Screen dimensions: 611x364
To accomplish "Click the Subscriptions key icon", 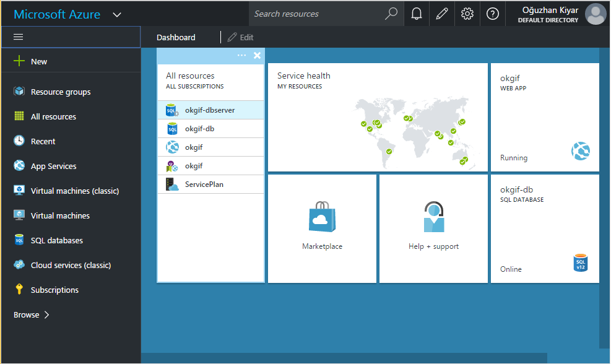I will [19, 289].
